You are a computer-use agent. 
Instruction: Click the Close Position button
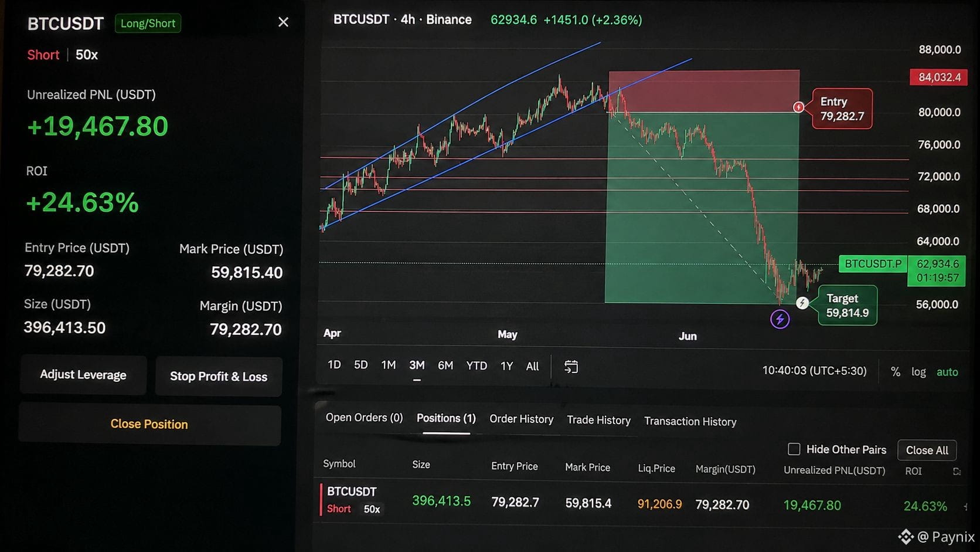(x=149, y=424)
